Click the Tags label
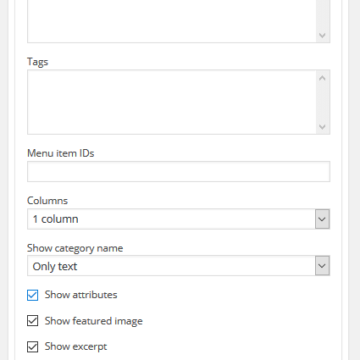The image size is (360, 360). [x=37, y=62]
